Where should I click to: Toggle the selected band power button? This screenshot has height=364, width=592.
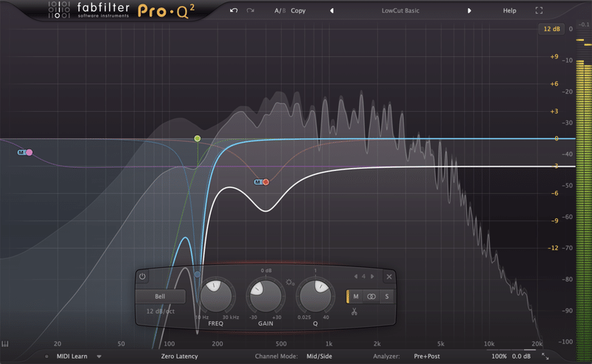pos(142,277)
